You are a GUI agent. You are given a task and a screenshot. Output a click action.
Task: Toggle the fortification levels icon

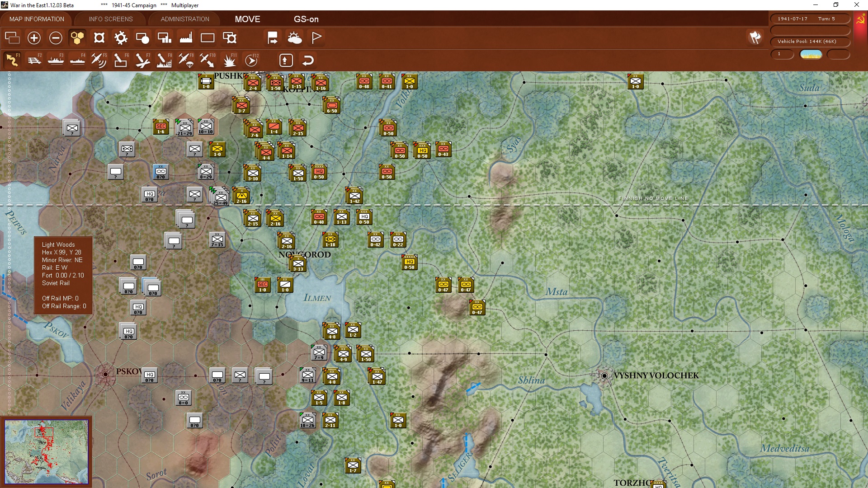(x=99, y=38)
